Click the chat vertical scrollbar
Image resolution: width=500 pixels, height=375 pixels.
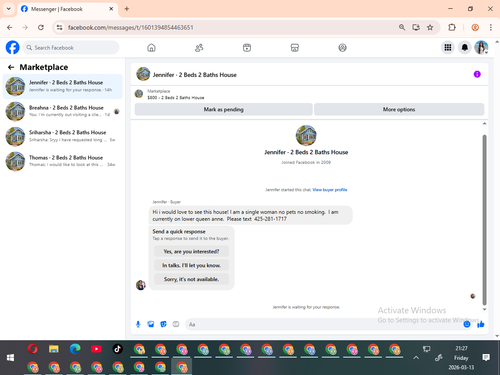click(484, 220)
